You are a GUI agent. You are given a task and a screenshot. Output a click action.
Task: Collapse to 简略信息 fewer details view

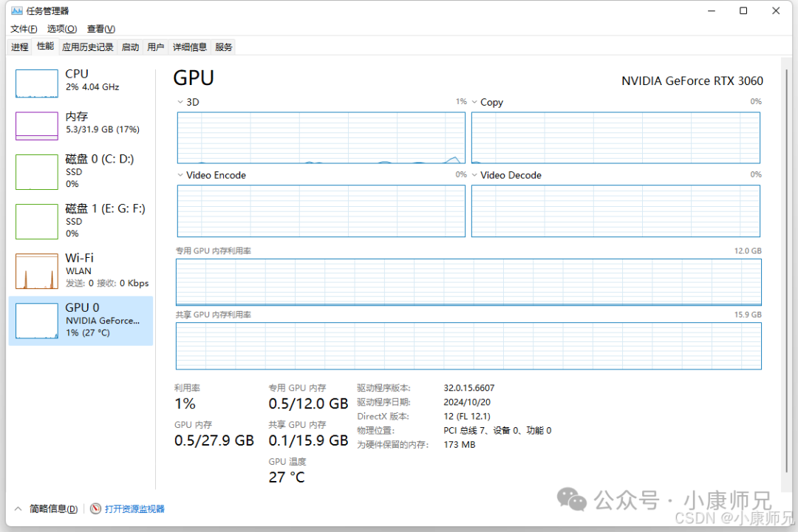coord(46,509)
